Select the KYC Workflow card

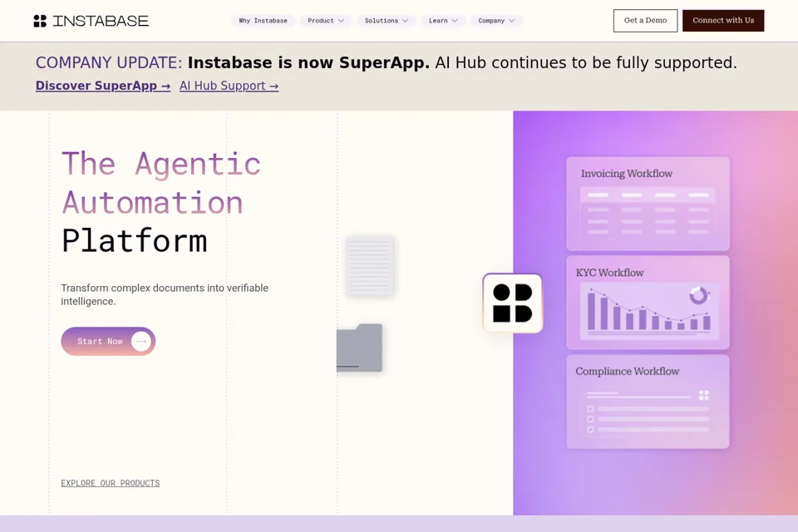[x=648, y=303]
